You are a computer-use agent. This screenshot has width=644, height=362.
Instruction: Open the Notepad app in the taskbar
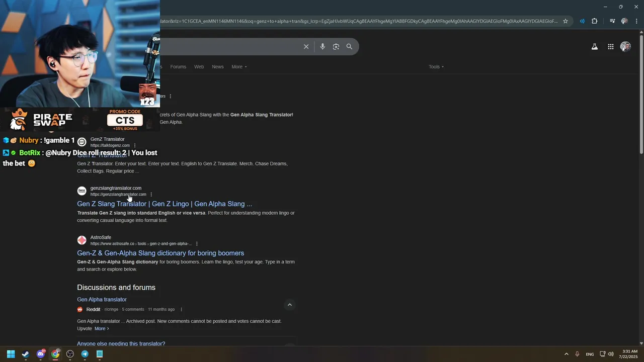tap(100, 354)
